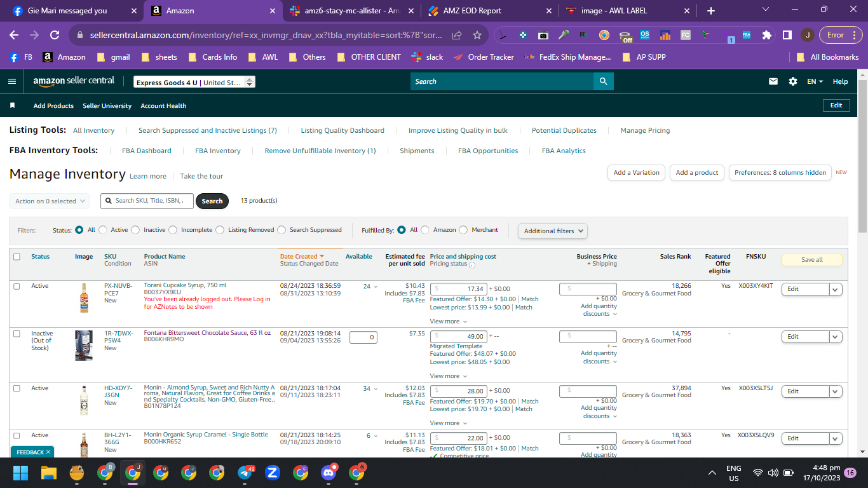Filter by Fulfilled By Amazon radio
The image size is (868, 488).
[x=425, y=230]
